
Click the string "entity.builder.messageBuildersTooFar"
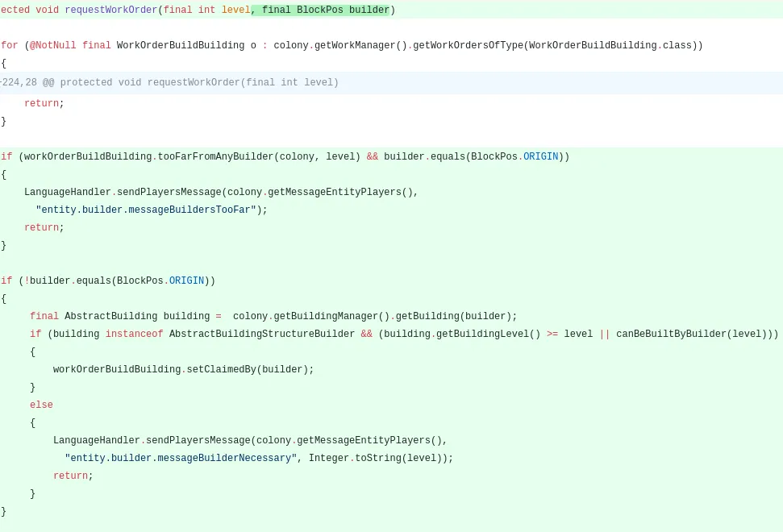(146, 210)
